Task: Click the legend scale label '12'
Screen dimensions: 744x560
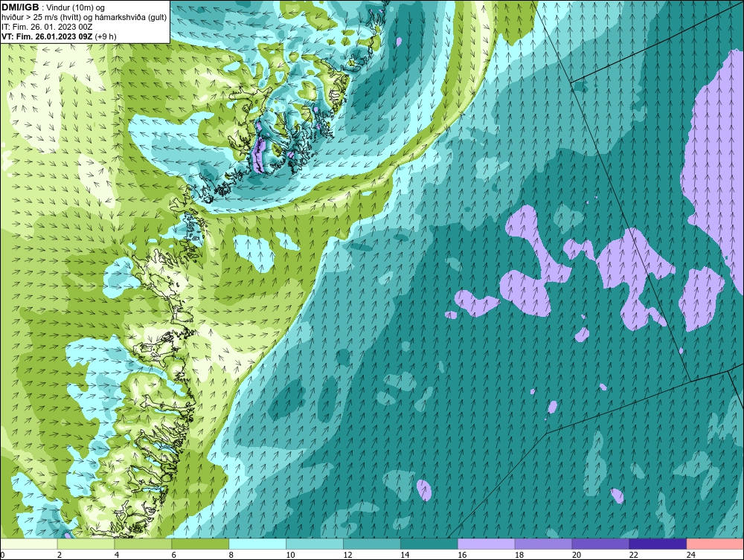Action: point(347,555)
